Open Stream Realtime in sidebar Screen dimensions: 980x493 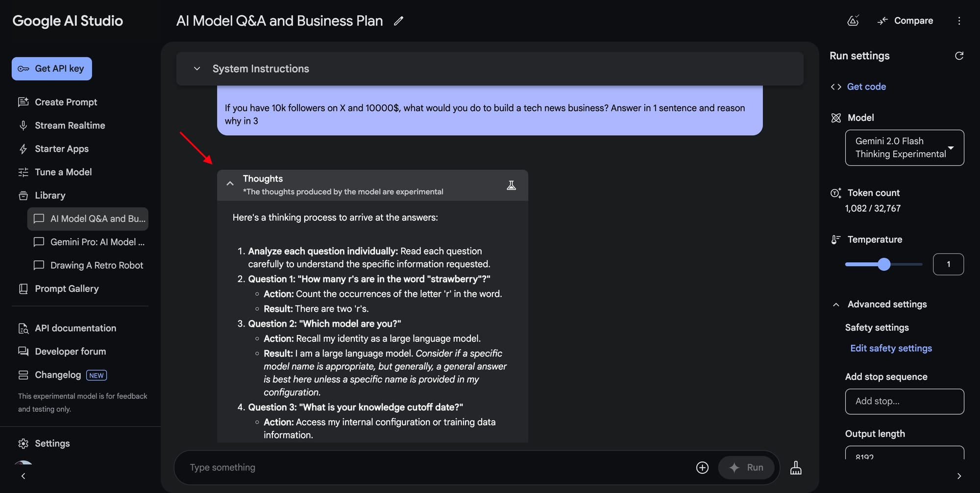click(x=70, y=125)
